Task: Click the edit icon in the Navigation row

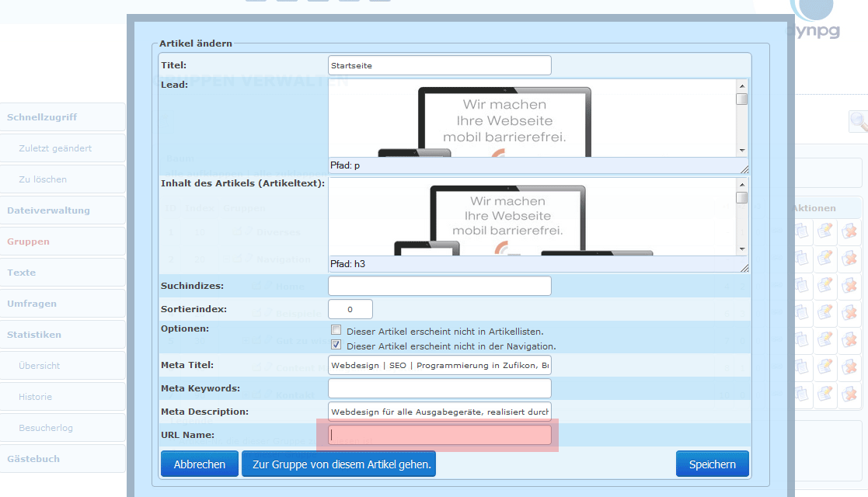Action: (x=824, y=259)
